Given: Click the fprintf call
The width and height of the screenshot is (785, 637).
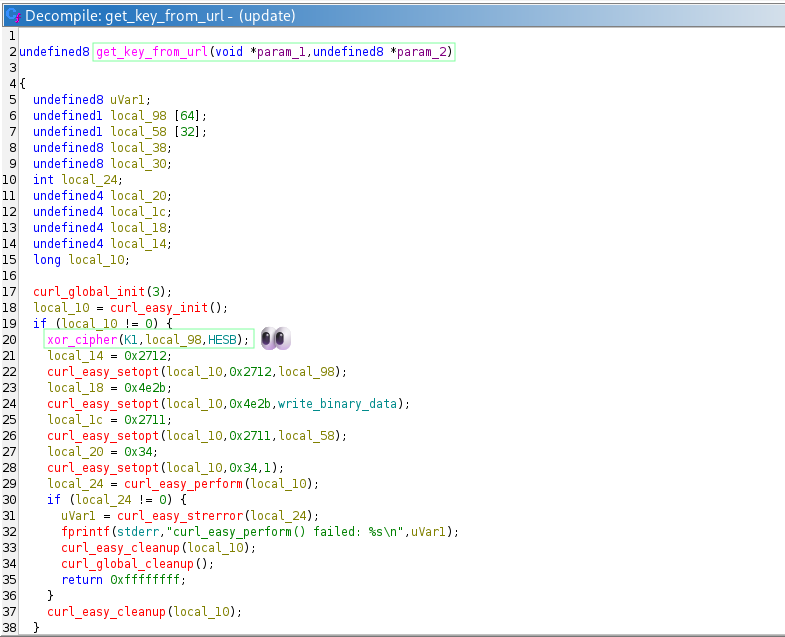Looking at the screenshot, I should pos(85,532).
